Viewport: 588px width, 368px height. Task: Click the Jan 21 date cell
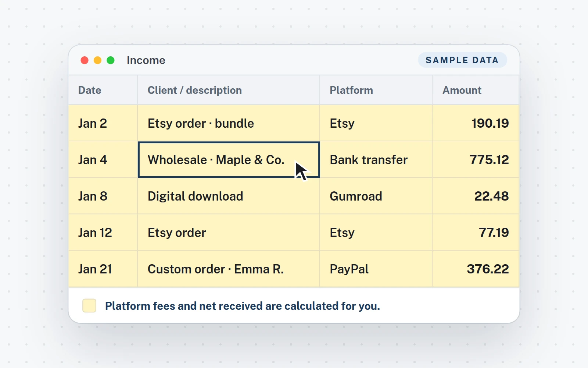pyautogui.click(x=103, y=269)
